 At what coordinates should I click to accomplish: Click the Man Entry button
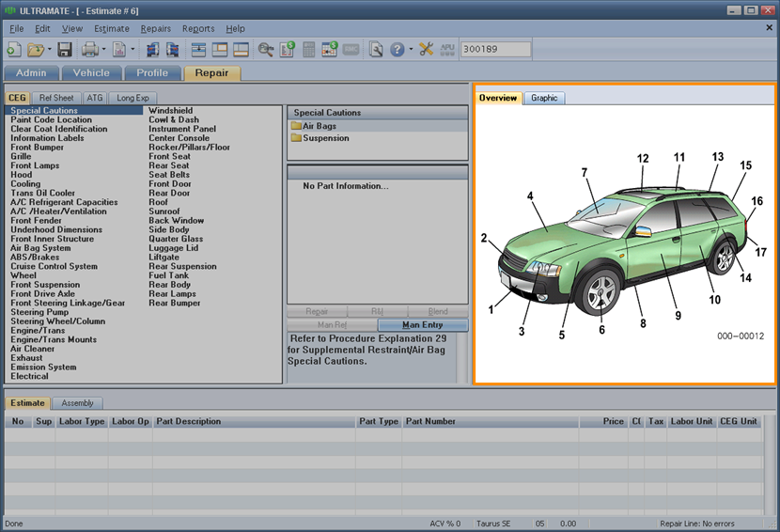[422, 325]
